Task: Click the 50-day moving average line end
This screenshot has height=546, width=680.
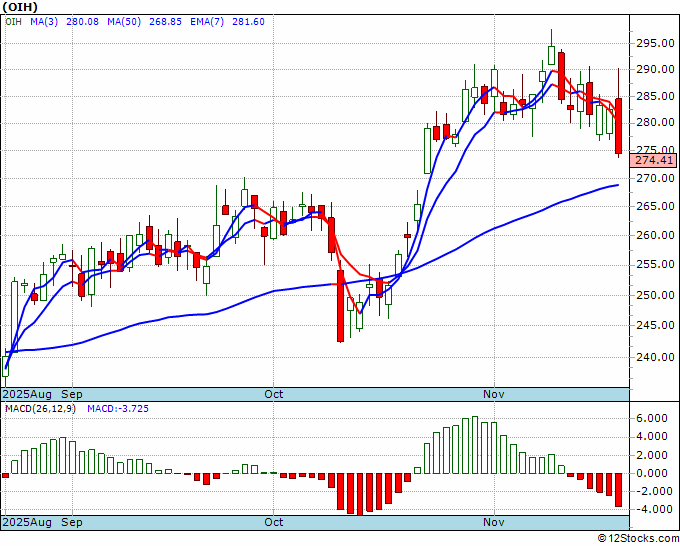Action: (x=617, y=185)
